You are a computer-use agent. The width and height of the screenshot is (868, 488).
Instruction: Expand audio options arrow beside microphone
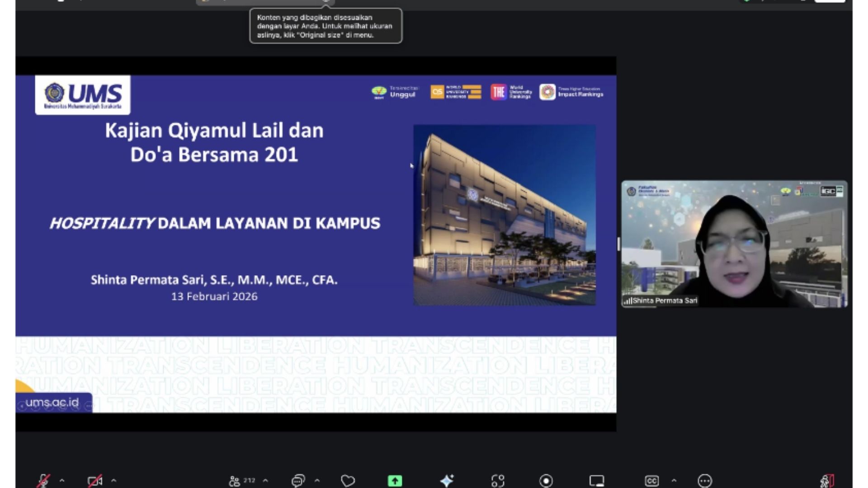point(62,481)
